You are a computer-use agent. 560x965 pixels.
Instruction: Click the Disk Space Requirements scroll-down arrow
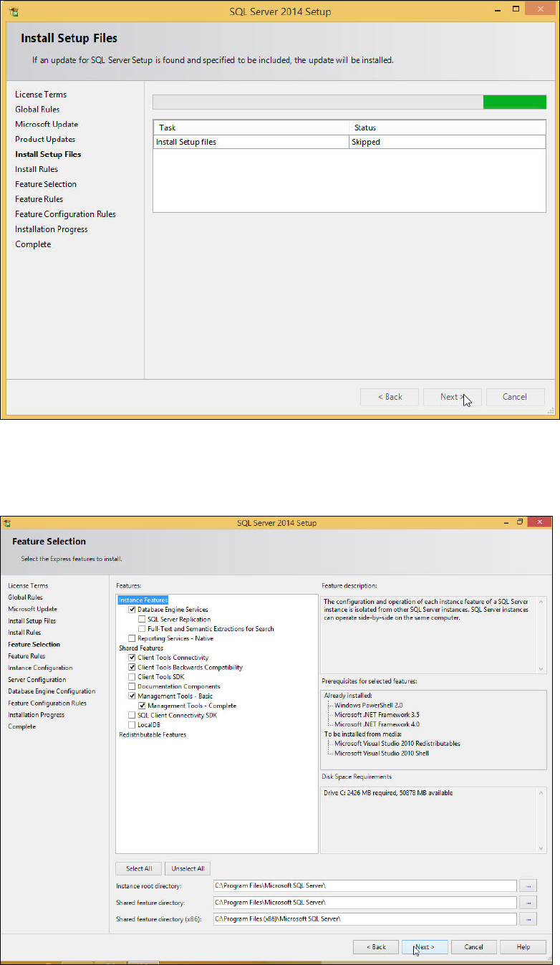[x=541, y=848]
